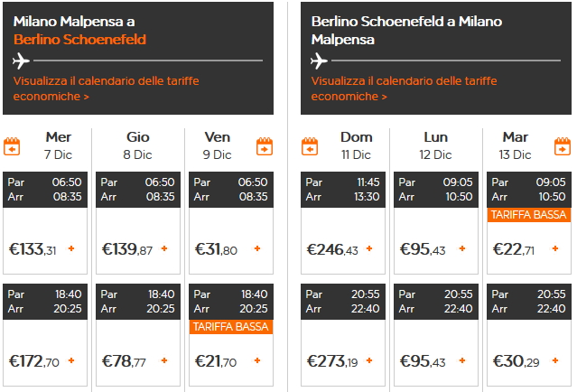Add the €21,70 Friday evening low-fare flight
This screenshot has height=392, width=577.
[x=256, y=360]
